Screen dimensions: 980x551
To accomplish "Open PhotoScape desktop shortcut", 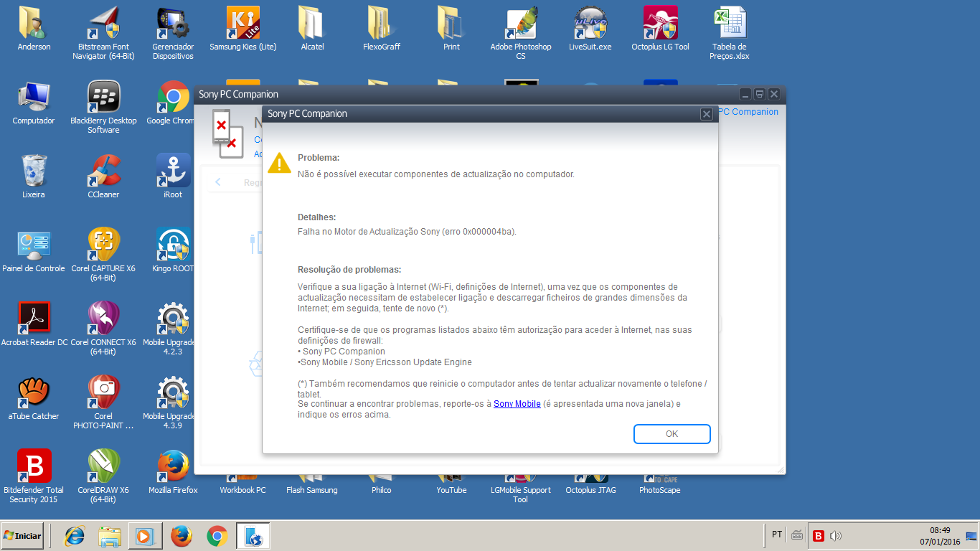I will click(660, 486).
